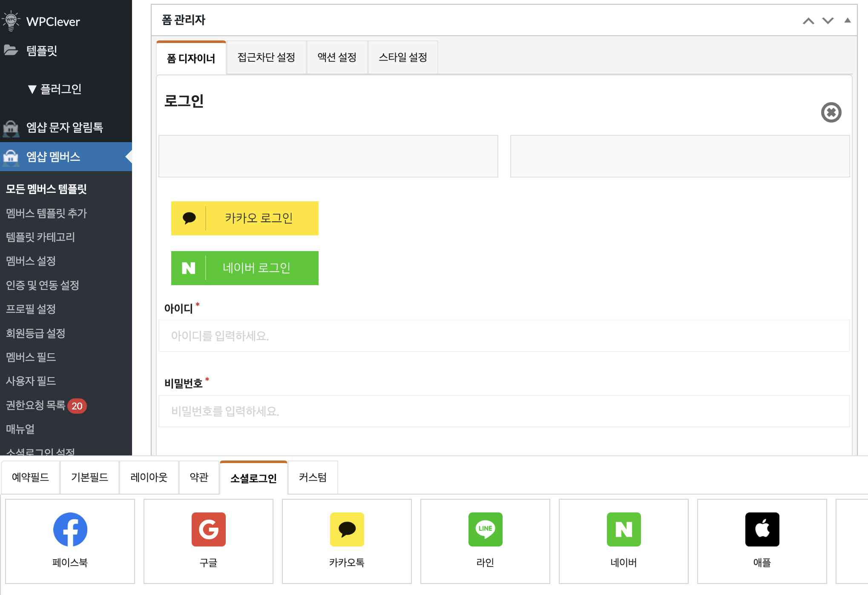The height and width of the screenshot is (595, 868).
Task: Click the 애플 label text
Action: 762,563
